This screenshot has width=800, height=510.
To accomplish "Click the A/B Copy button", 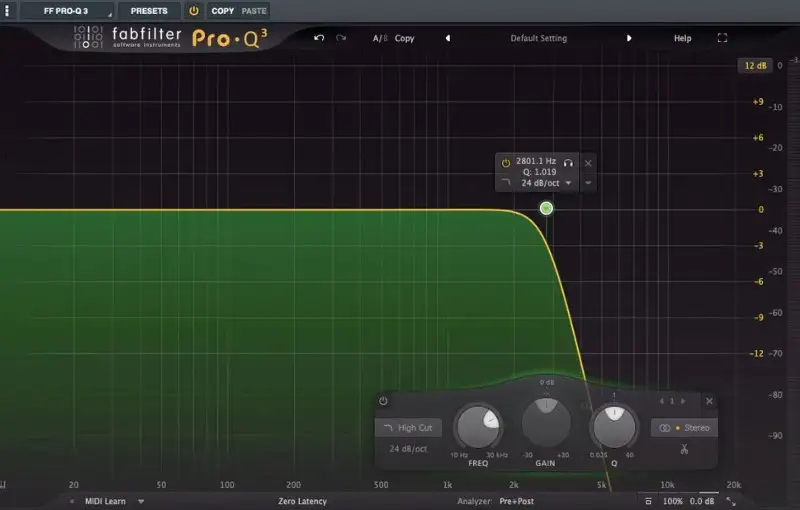I will pos(404,38).
